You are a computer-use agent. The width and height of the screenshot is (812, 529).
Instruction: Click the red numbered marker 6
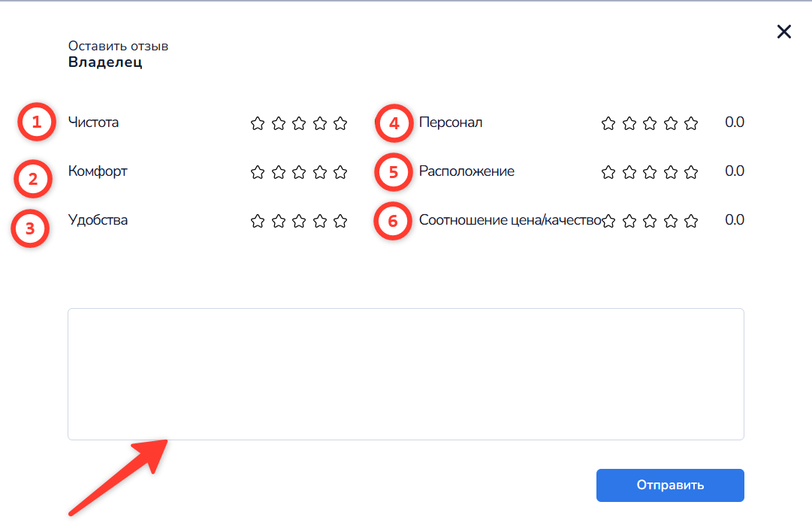click(x=393, y=221)
